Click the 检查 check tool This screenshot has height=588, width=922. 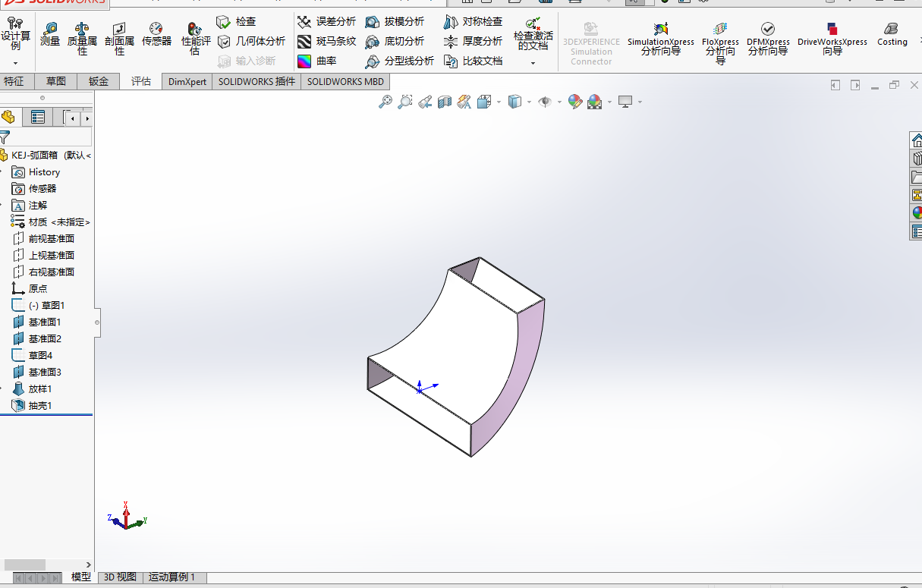click(x=237, y=21)
